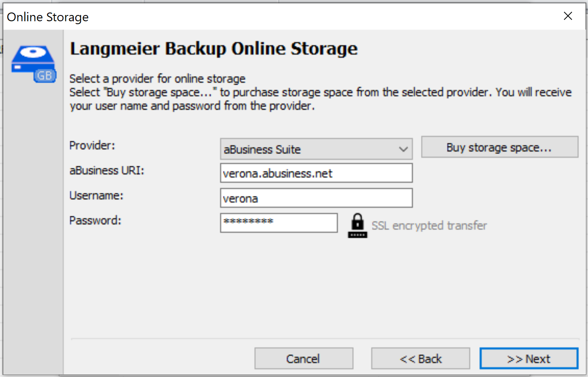Click the Select a provider instruction text
The height and width of the screenshot is (377, 588).
(x=158, y=78)
